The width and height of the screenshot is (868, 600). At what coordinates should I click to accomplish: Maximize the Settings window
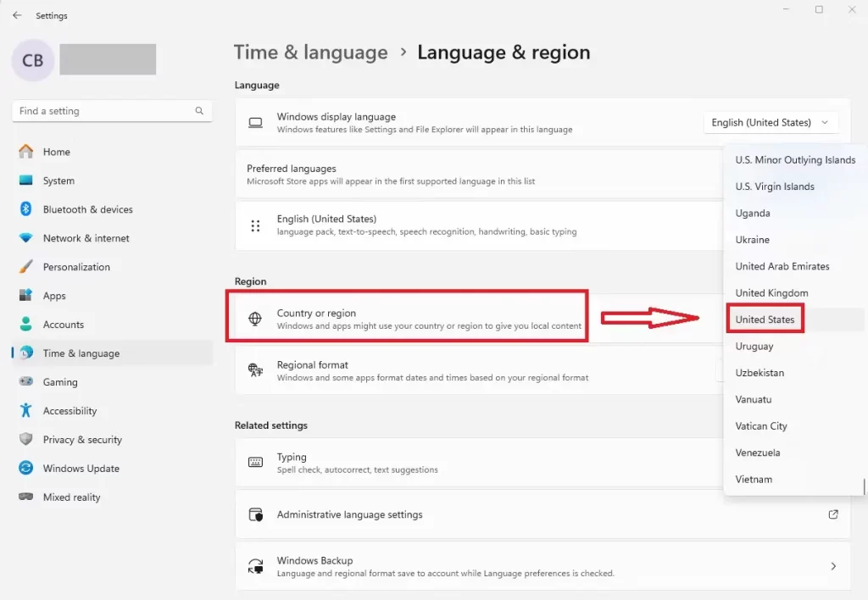pos(819,9)
